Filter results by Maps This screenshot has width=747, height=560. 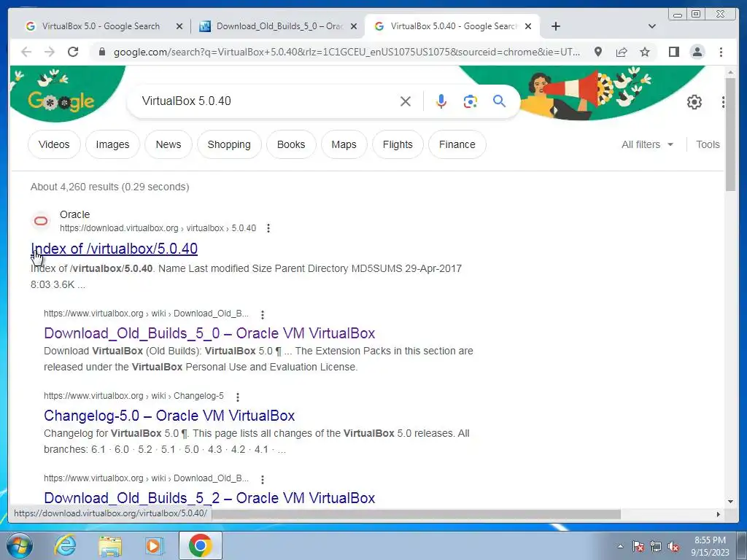click(x=344, y=144)
